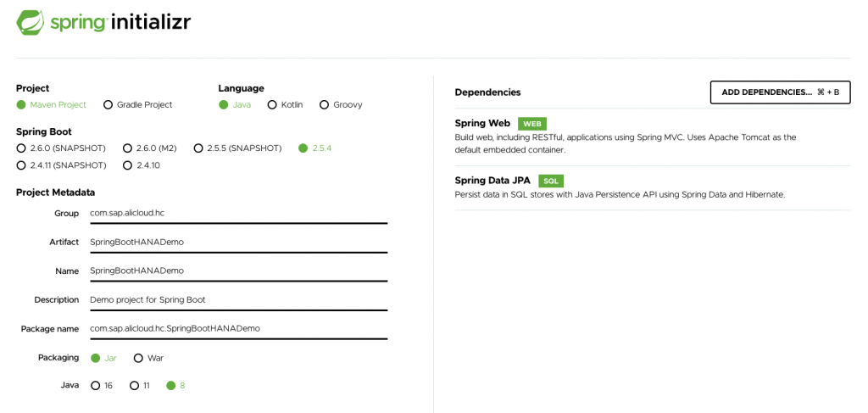Screen dimensions: 868x413
Task: Click the Spring Data JPA dependency entry
Action: 653,187
